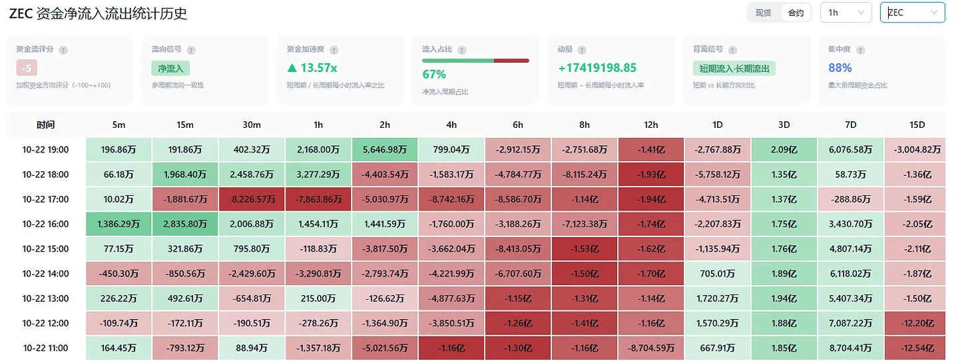
Task: Click the 短期流入·长期流出 badge
Action: [734, 68]
